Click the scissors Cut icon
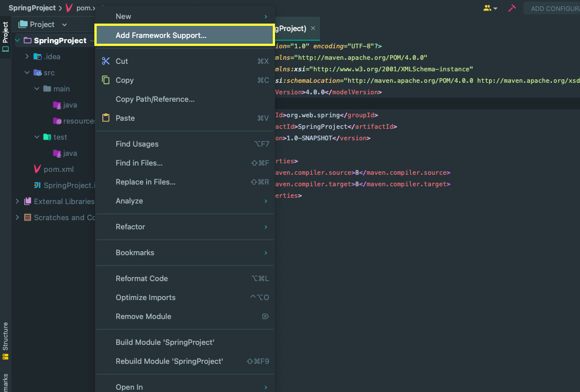Viewport: 580px width, 392px height. point(106,61)
